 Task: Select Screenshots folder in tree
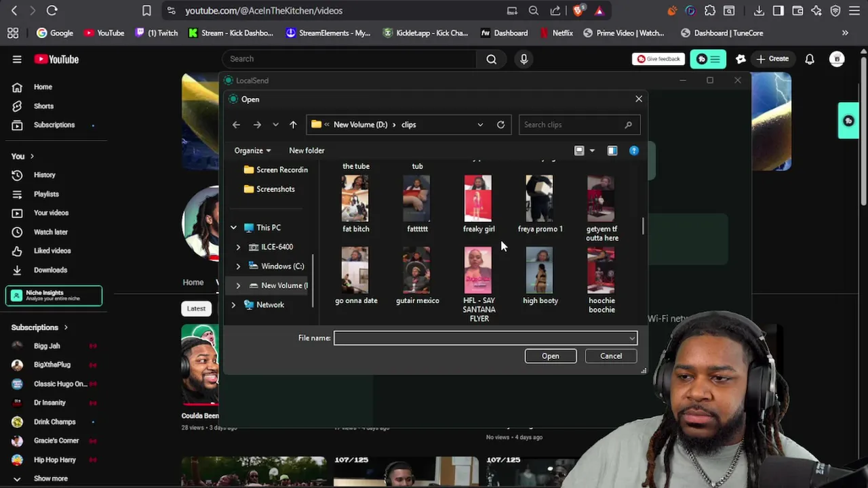click(269, 189)
